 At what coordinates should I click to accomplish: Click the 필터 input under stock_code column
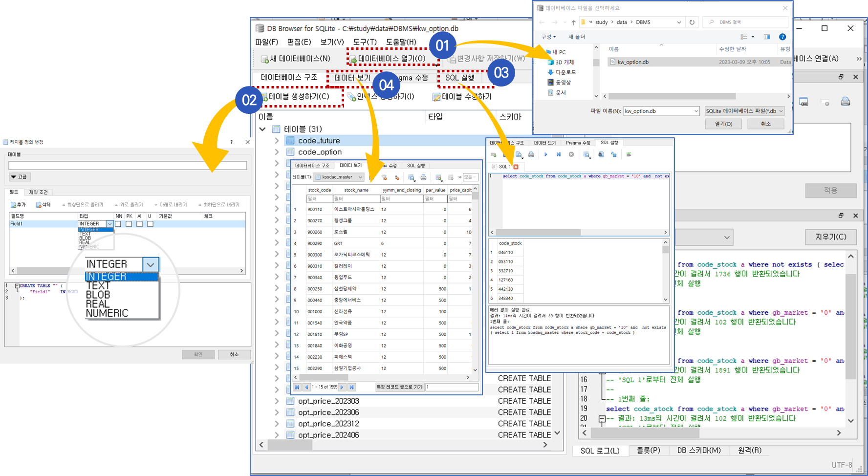pyautogui.click(x=320, y=199)
